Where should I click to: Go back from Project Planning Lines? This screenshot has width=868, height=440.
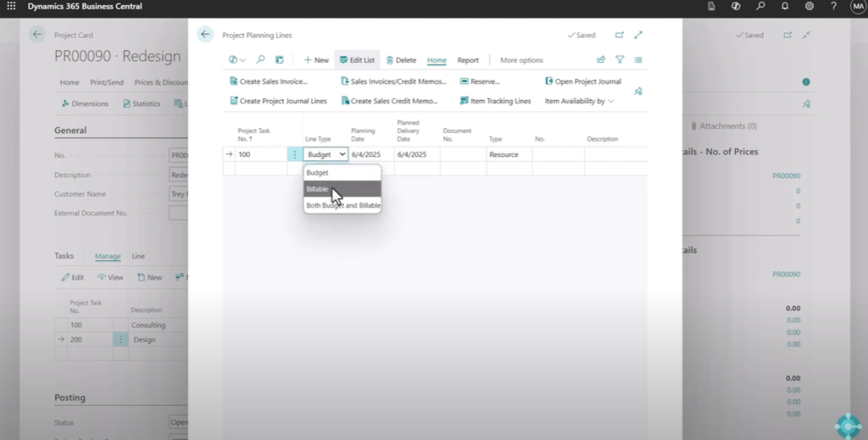point(205,34)
